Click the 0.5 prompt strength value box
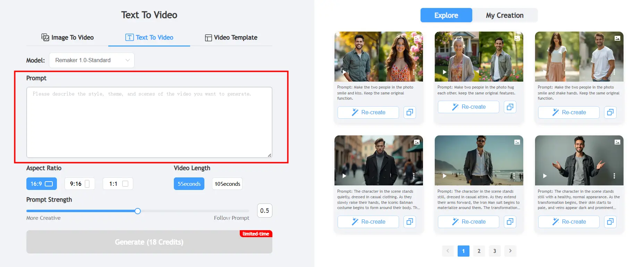 pyautogui.click(x=264, y=211)
